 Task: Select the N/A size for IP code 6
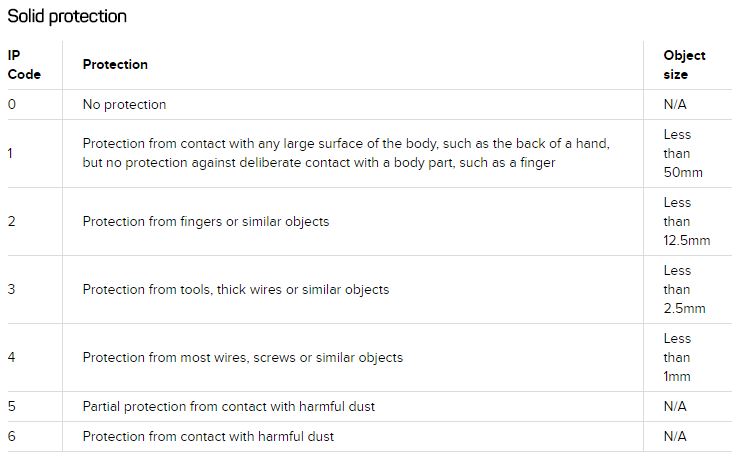(x=675, y=437)
